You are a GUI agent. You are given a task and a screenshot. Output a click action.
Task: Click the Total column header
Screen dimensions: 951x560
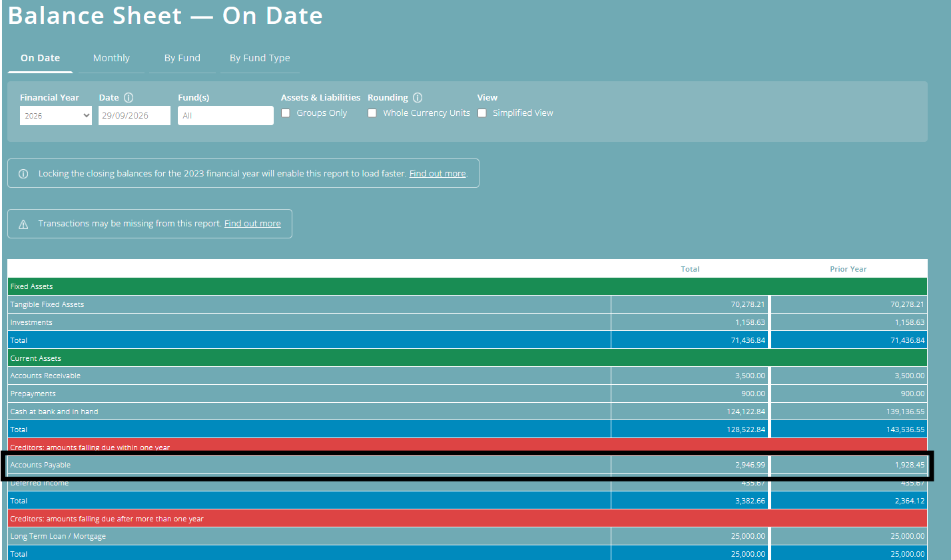(690, 269)
